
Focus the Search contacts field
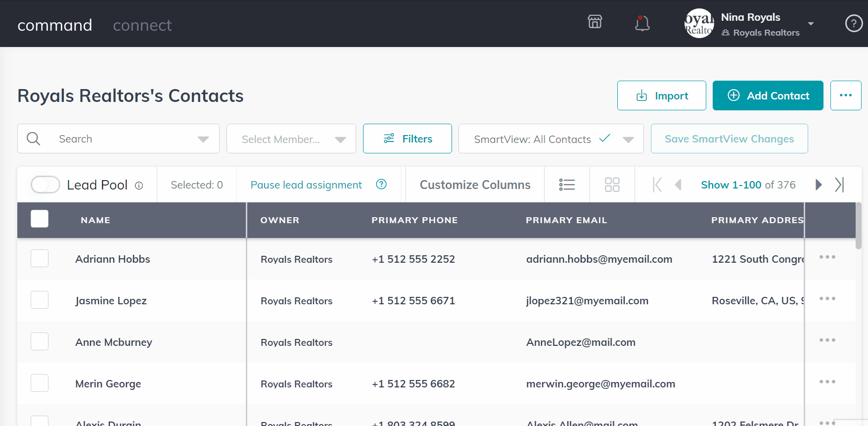[x=119, y=139]
